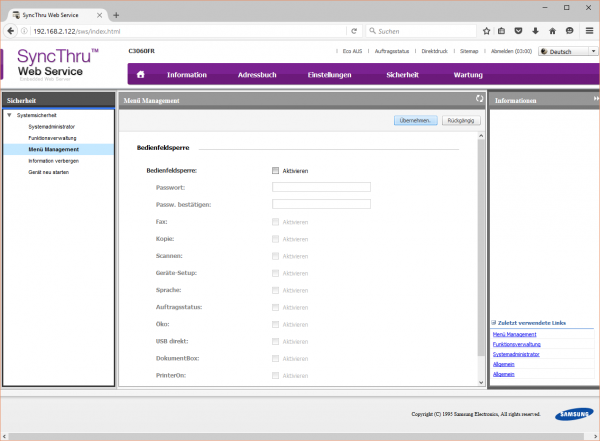The height and width of the screenshot is (441, 600).
Task: Toggle the Fax Aktivieren checkbox
Action: click(x=275, y=221)
